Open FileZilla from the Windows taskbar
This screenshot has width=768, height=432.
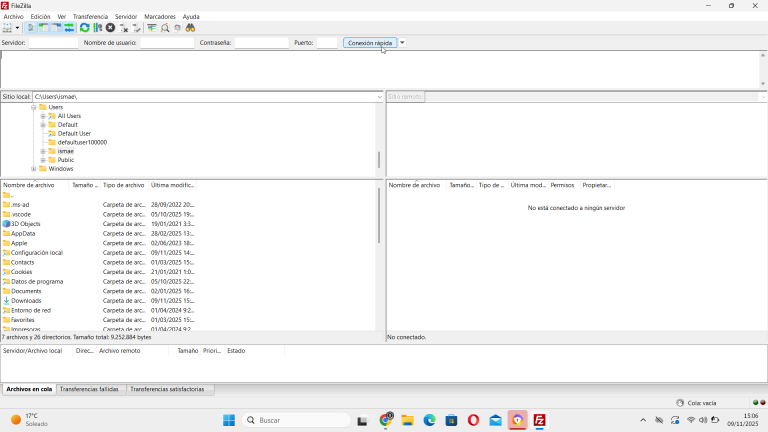(539, 420)
